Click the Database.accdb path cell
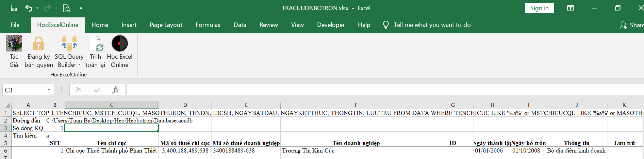The width and height of the screenshot is (644, 159). 55,120
